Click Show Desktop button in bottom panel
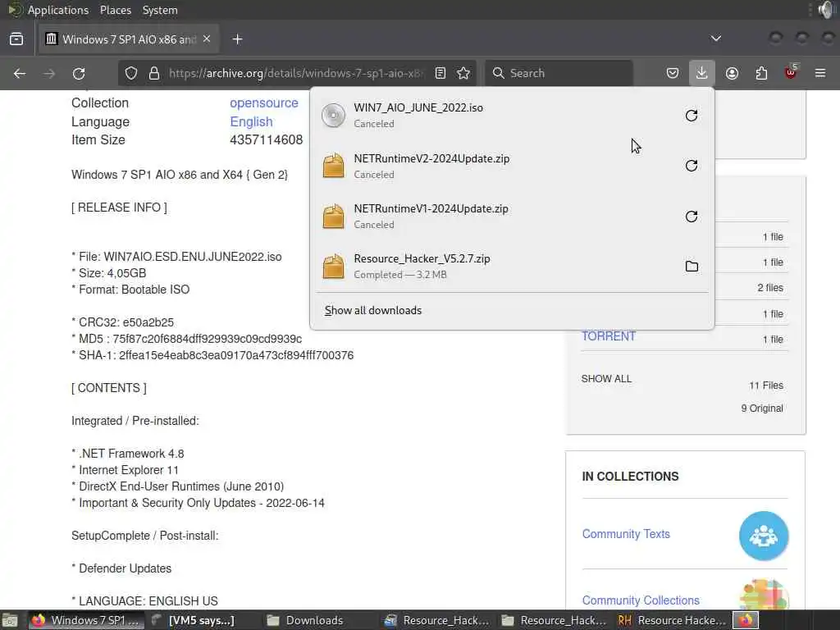 coord(10,621)
